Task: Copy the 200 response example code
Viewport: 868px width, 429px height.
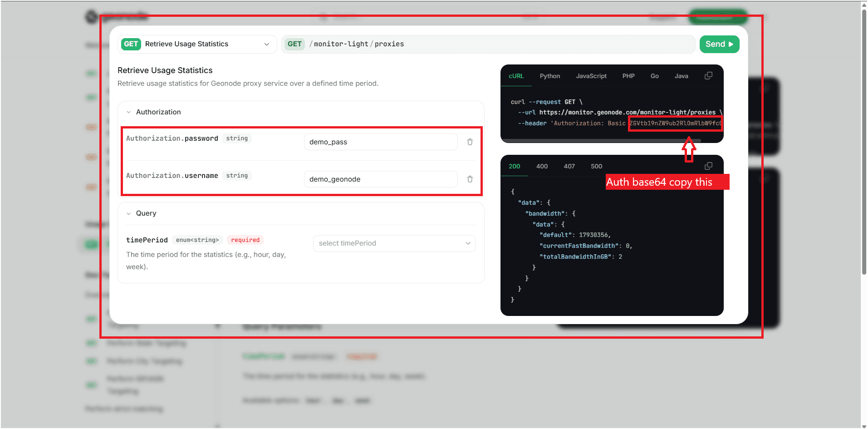Action: pos(709,166)
